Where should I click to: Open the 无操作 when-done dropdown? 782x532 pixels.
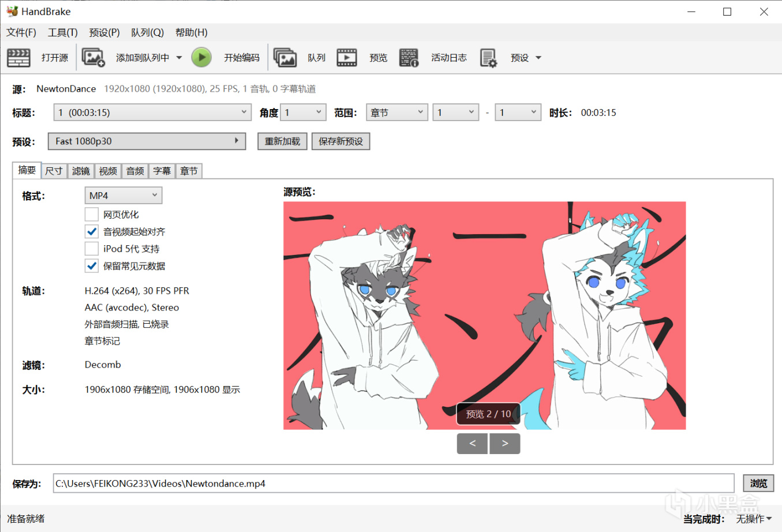754,519
